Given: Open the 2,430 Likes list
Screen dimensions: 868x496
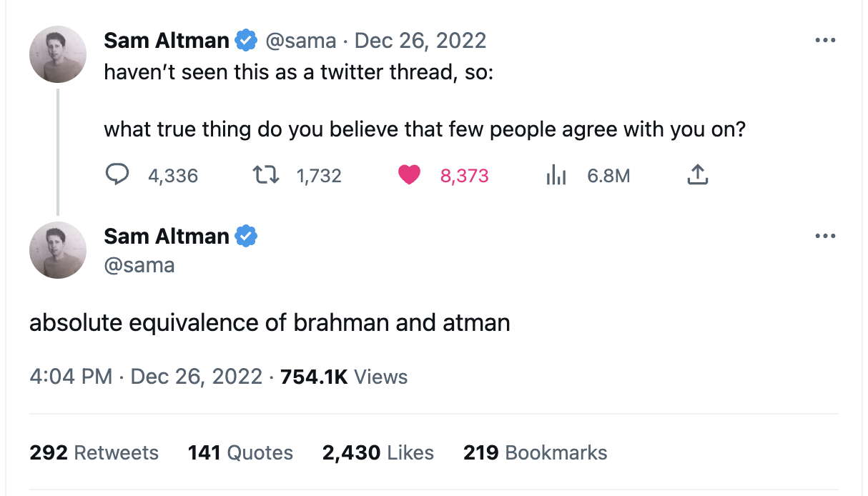Looking at the screenshot, I should 378,452.
